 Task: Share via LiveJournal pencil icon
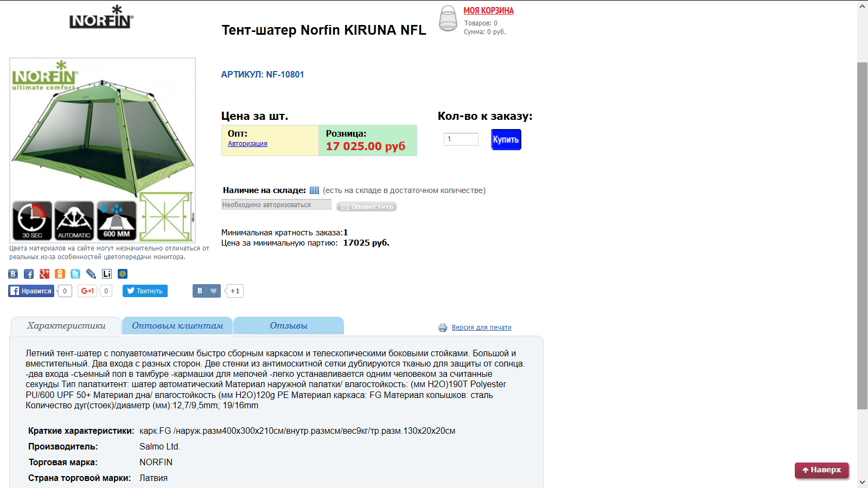[91, 274]
